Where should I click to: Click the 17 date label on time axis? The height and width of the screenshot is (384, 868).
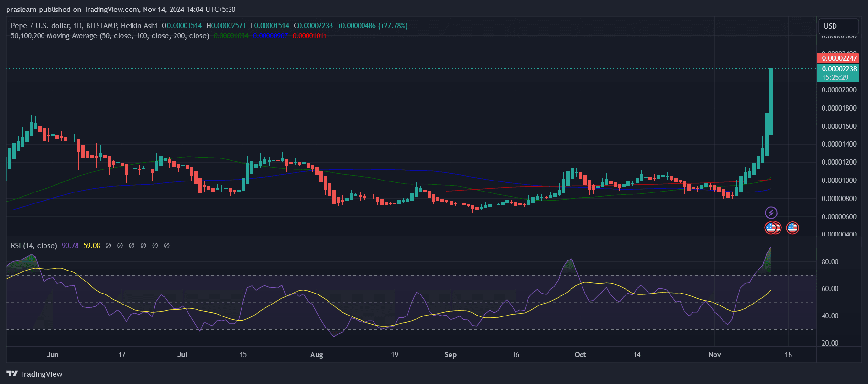click(x=122, y=355)
